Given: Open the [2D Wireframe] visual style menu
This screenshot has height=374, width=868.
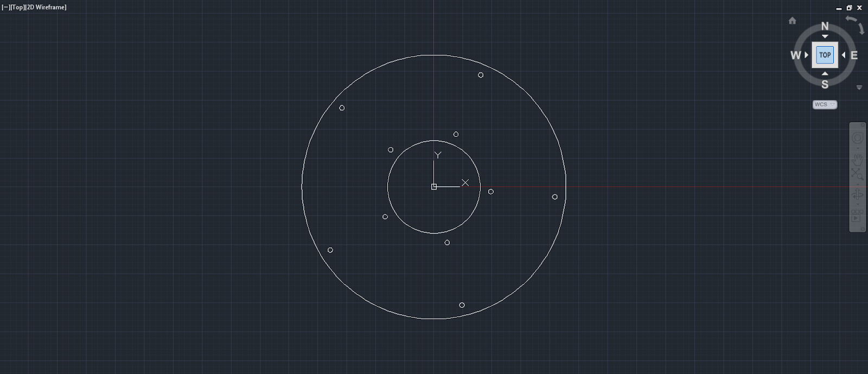Looking at the screenshot, I should point(46,8).
